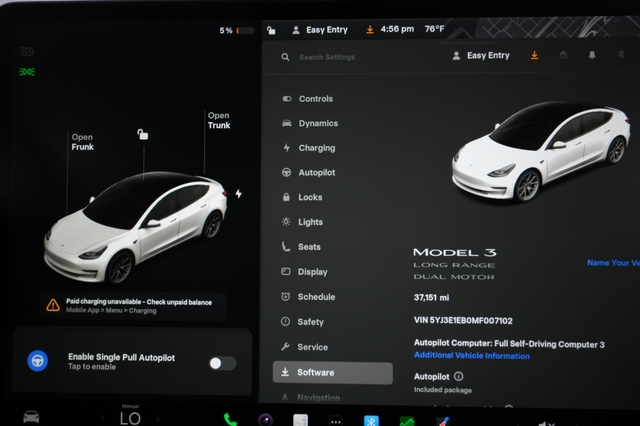Viewport: 640px width, 426px height.
Task: Tap the LO temperature setting
Action: point(130,418)
